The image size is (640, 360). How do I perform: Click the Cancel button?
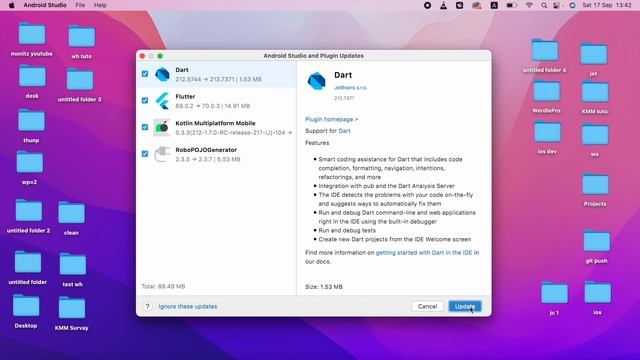427,306
